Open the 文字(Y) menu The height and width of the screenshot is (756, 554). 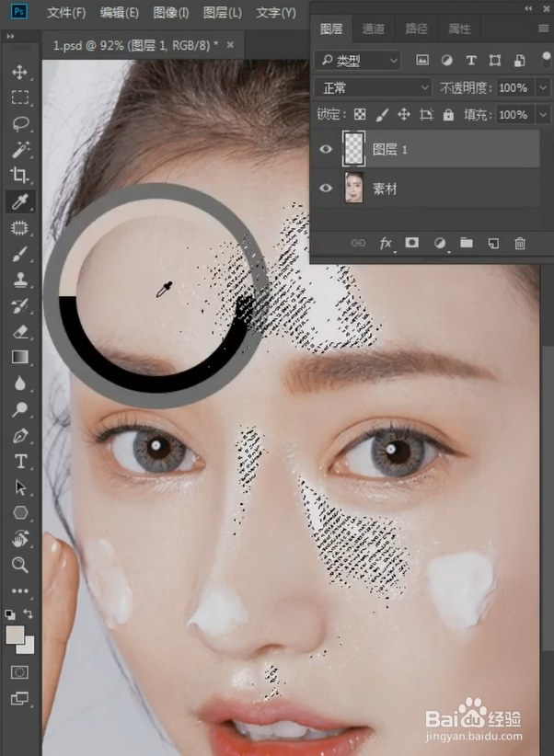(x=275, y=13)
